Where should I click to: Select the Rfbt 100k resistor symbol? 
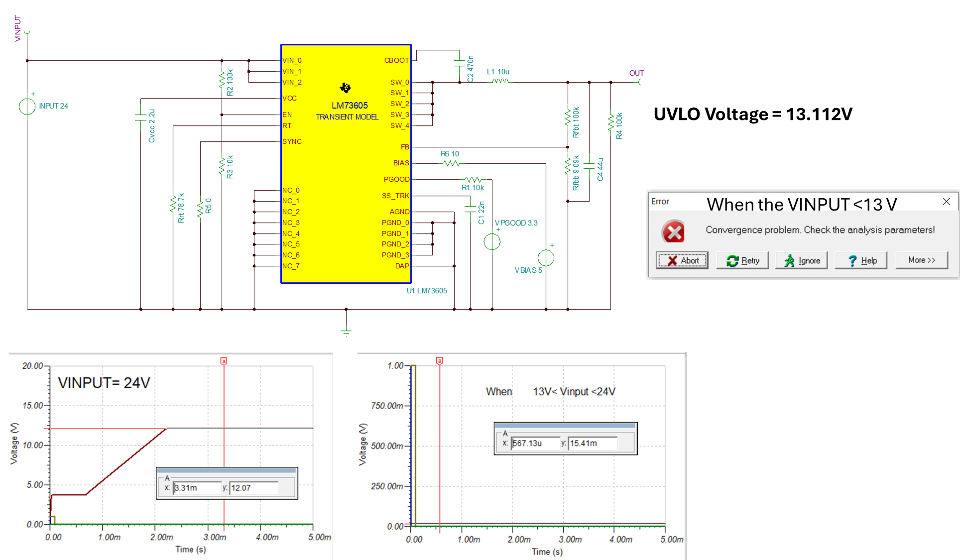[568, 118]
